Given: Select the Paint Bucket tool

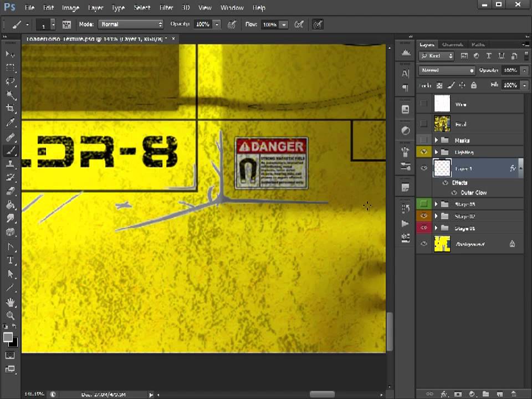Looking at the screenshot, I should [10, 205].
